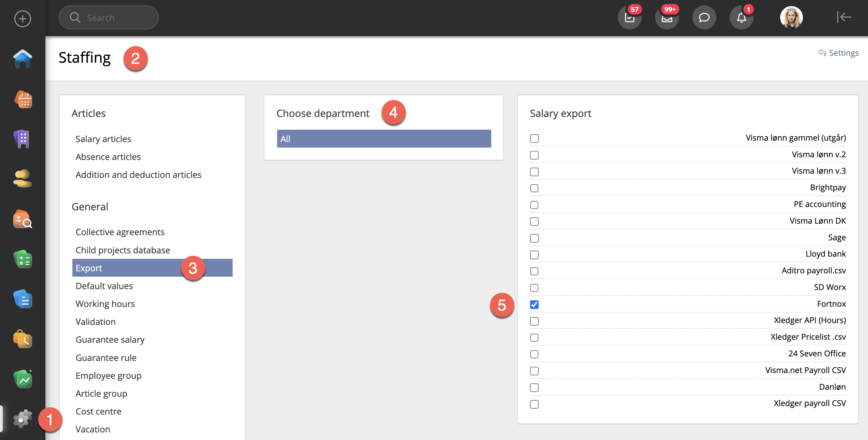Image resolution: width=868 pixels, height=440 pixels.
Task: Open the notifications bell icon
Action: coord(741,17)
